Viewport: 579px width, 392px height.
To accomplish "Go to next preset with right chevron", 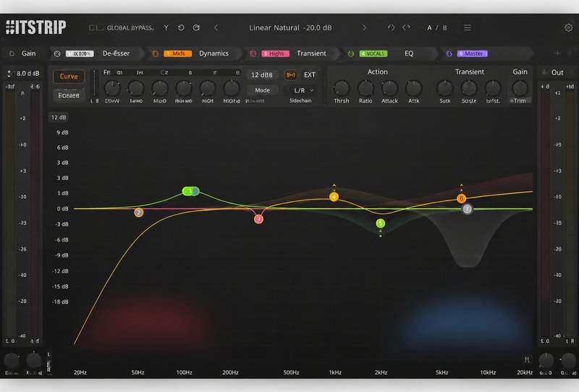I will [x=365, y=27].
